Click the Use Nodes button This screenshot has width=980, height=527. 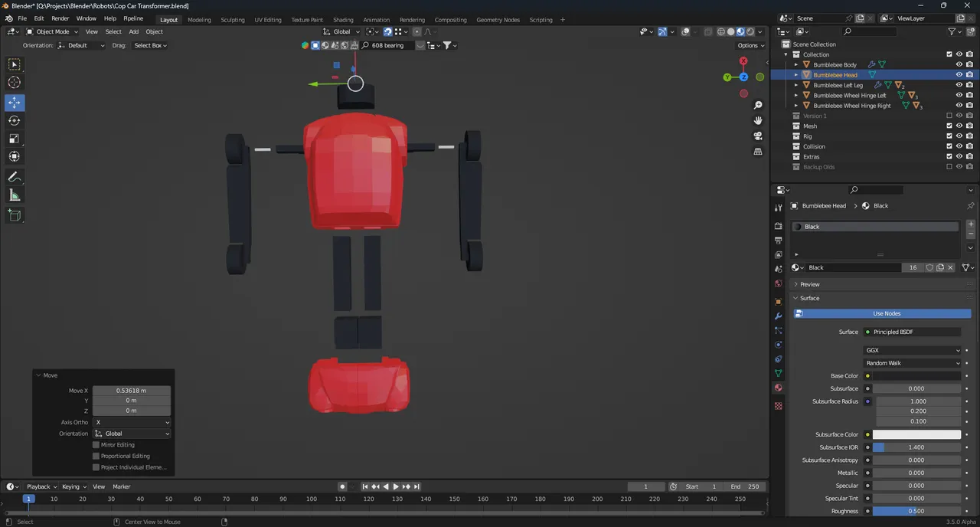coord(882,313)
